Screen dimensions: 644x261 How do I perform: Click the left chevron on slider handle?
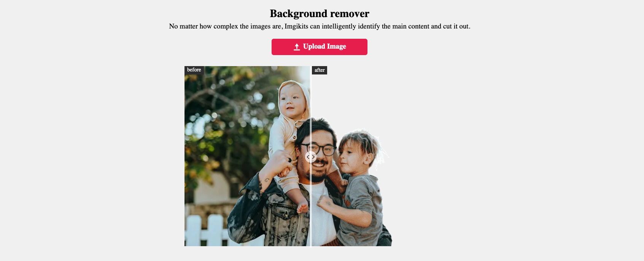[308, 157]
